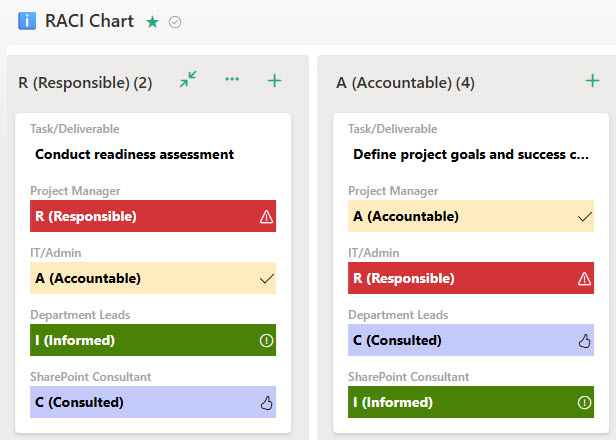
Task: Click the blue info icon beside RACI Chart
Action: pyautogui.click(x=27, y=21)
